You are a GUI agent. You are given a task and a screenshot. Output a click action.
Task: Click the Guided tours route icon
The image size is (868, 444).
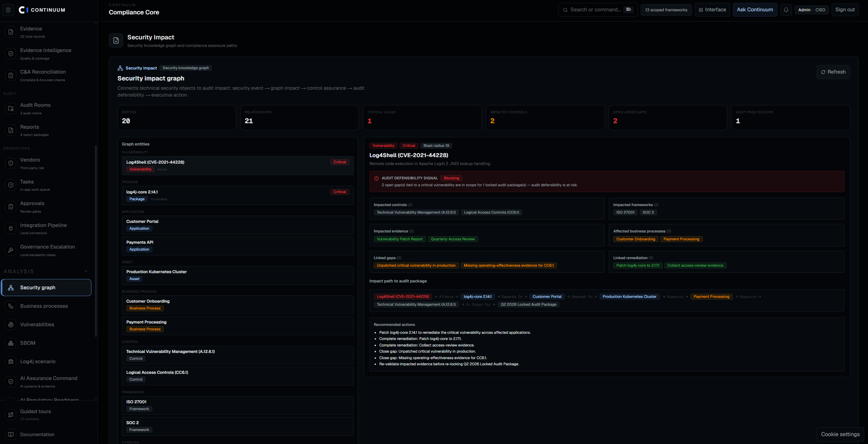coord(11,415)
